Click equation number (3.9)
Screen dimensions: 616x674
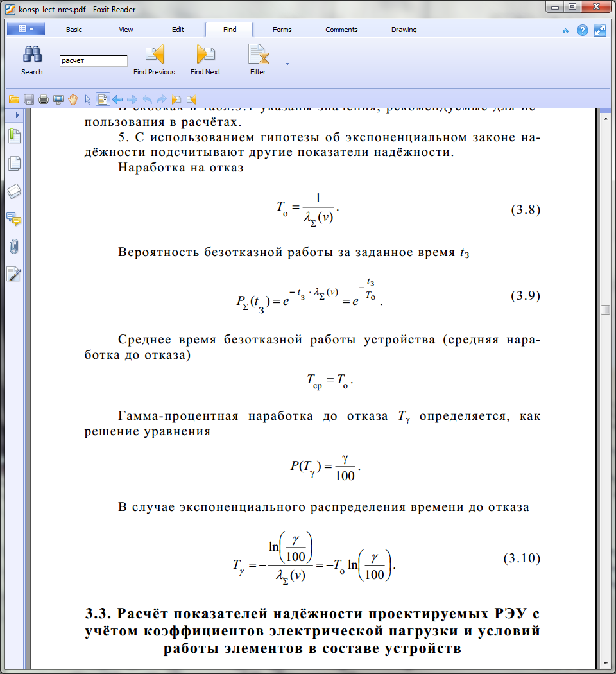pos(526,296)
